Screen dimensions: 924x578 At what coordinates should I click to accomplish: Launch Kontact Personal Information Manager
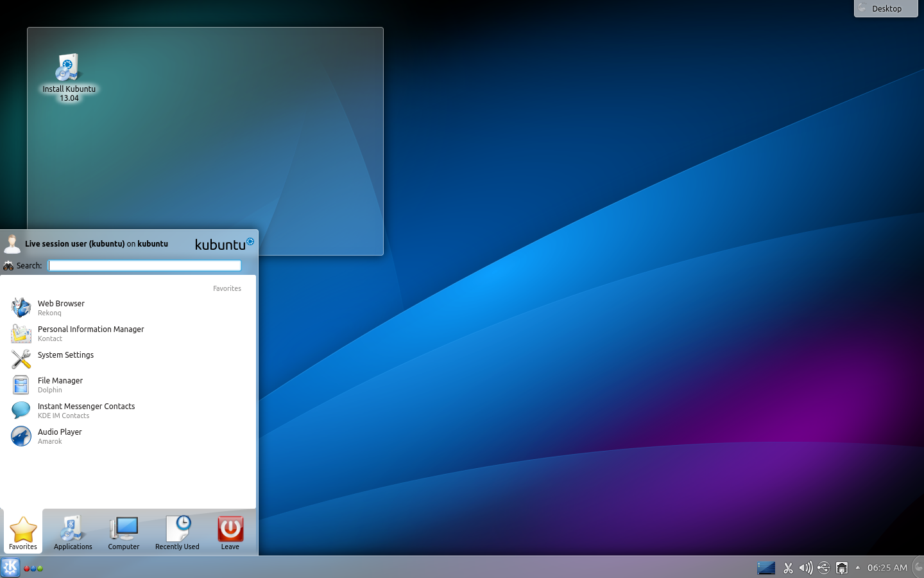pyautogui.click(x=90, y=333)
